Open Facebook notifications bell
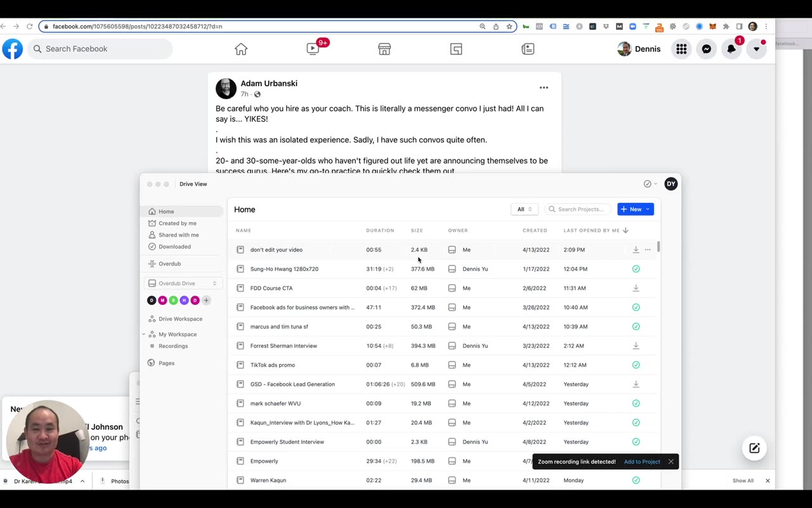 tap(731, 49)
